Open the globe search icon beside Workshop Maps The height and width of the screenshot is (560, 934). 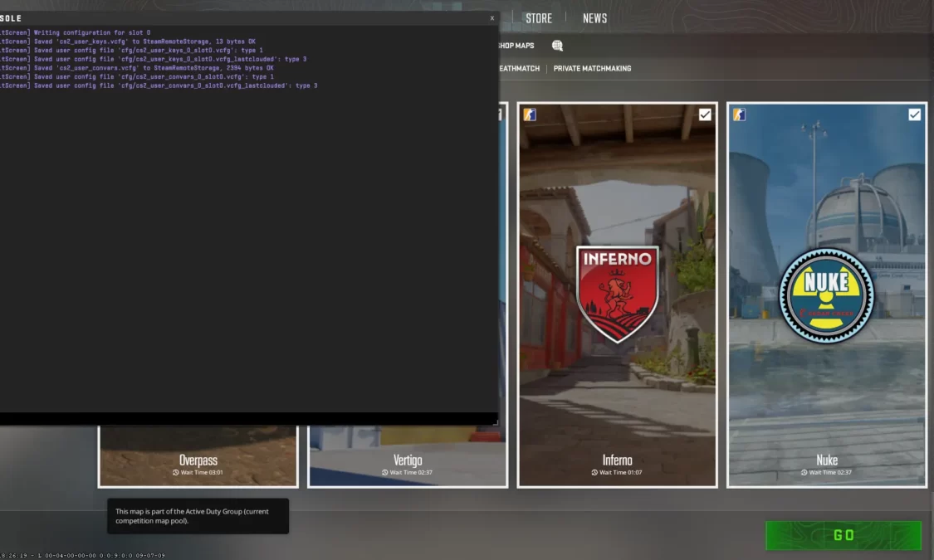557,46
